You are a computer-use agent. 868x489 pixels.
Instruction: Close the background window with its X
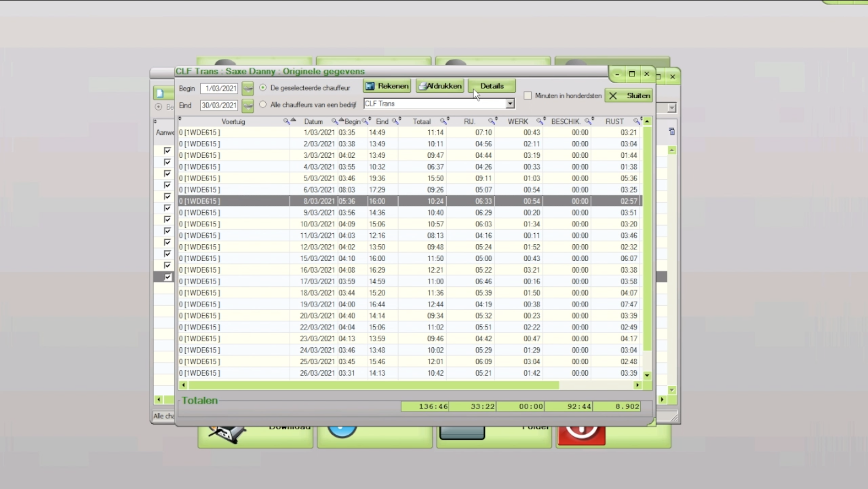(x=672, y=77)
